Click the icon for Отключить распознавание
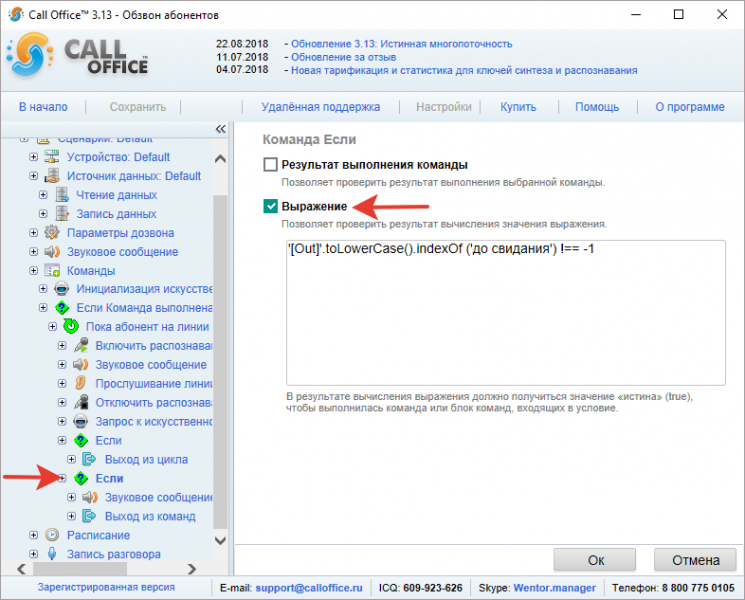Screen dimensions: 745x600 pos(81,402)
